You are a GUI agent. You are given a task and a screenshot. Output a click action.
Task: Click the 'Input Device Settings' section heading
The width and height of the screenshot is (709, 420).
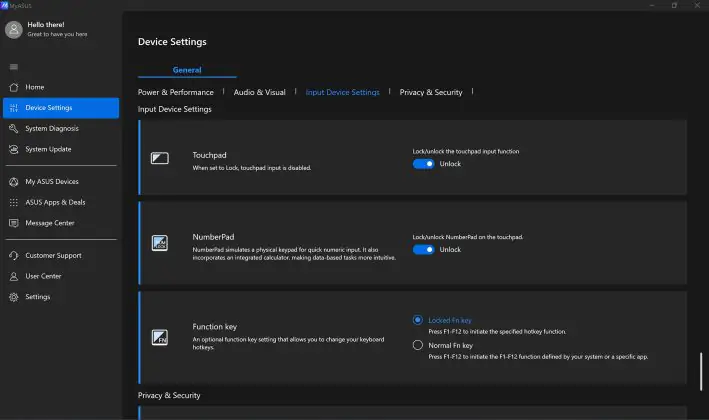[x=175, y=109]
